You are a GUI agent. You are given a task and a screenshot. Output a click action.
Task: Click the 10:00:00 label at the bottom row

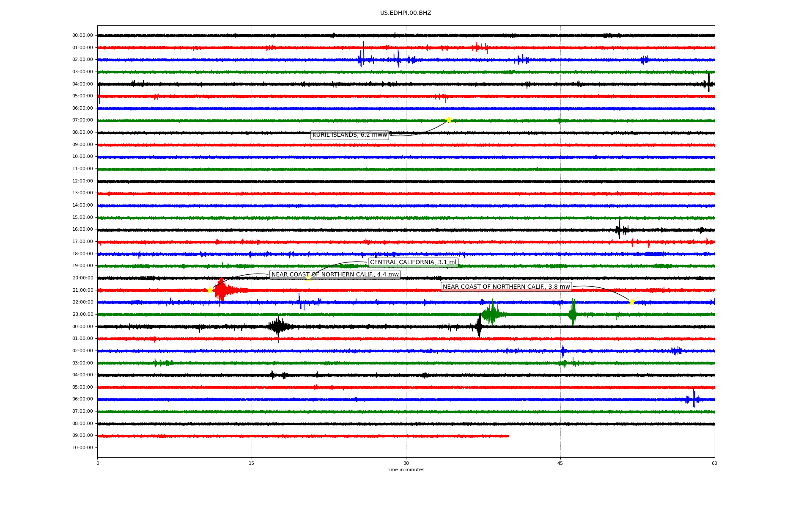[82, 448]
